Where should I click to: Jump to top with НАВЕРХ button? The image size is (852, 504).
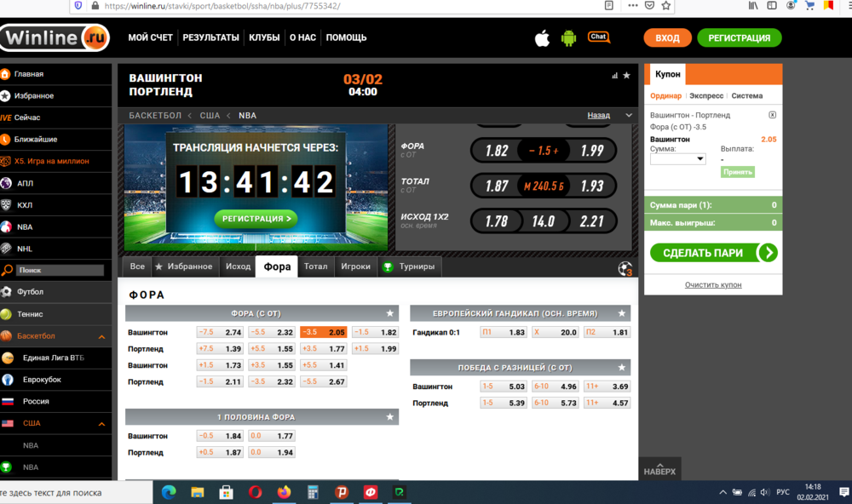click(659, 469)
